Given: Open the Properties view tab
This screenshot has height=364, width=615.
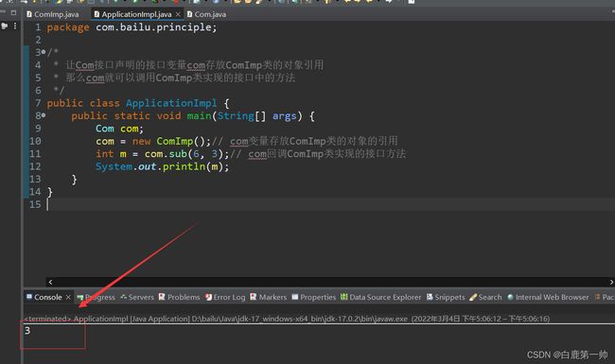Looking at the screenshot, I should coord(314,298).
